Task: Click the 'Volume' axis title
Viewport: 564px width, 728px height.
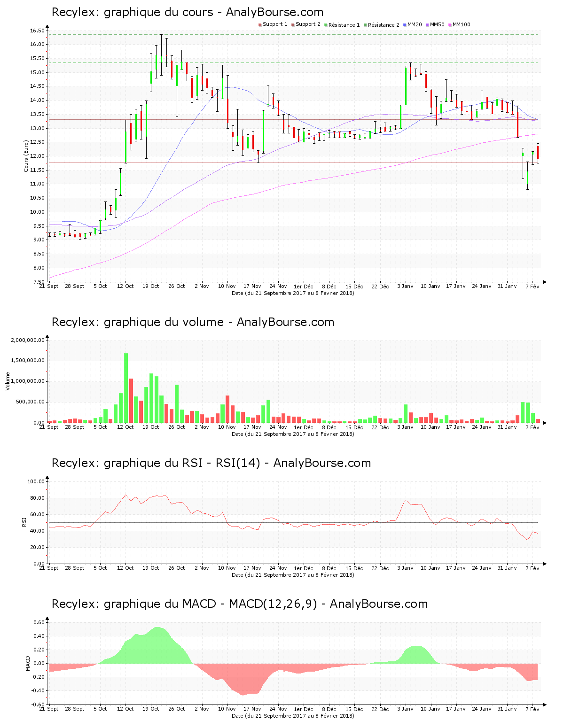Action: coord(8,381)
